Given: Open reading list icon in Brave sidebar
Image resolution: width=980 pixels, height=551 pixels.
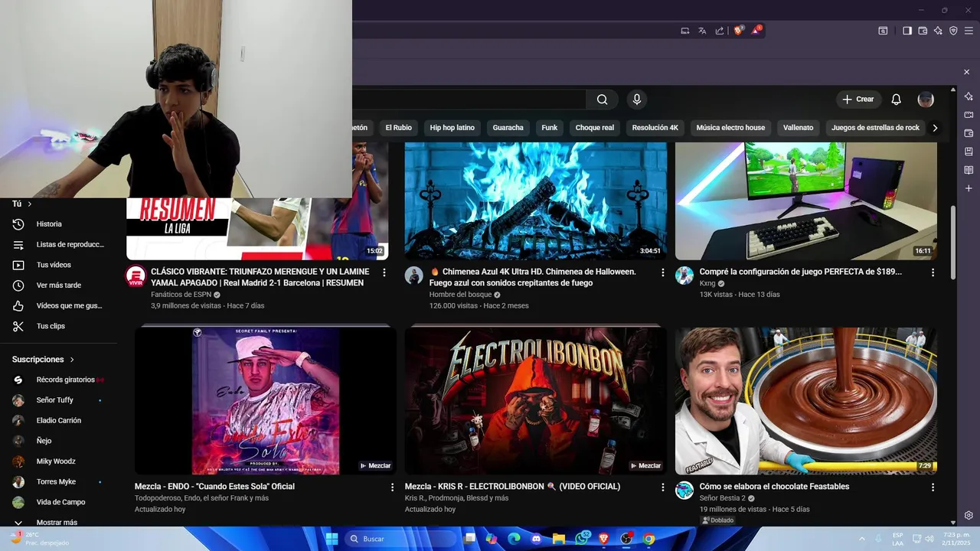Looking at the screenshot, I should tap(969, 170).
